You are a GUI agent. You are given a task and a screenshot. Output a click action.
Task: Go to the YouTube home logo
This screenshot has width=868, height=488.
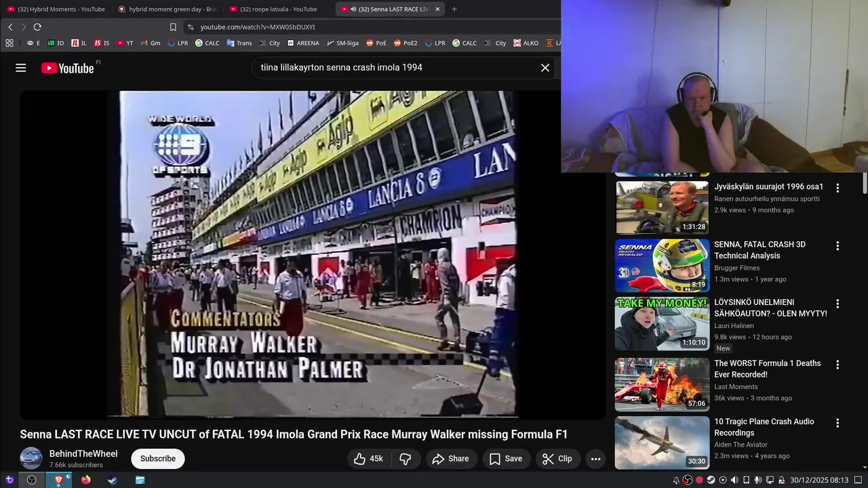[x=67, y=68]
